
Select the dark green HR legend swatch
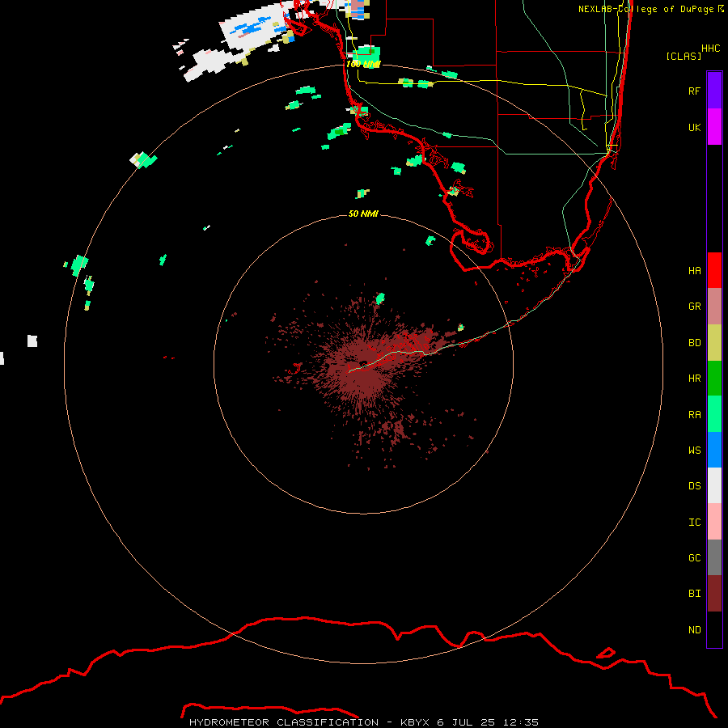[714, 379]
